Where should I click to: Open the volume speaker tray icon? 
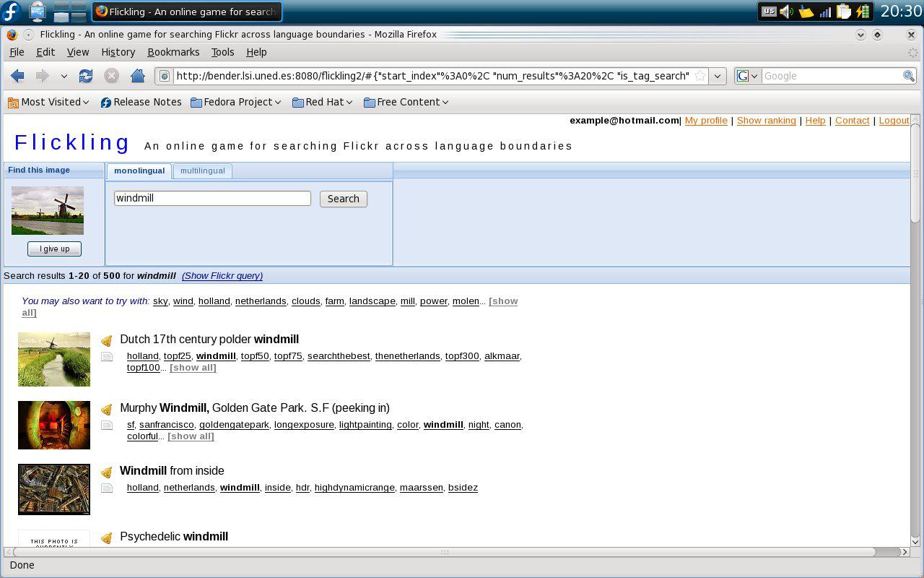pyautogui.click(x=787, y=12)
